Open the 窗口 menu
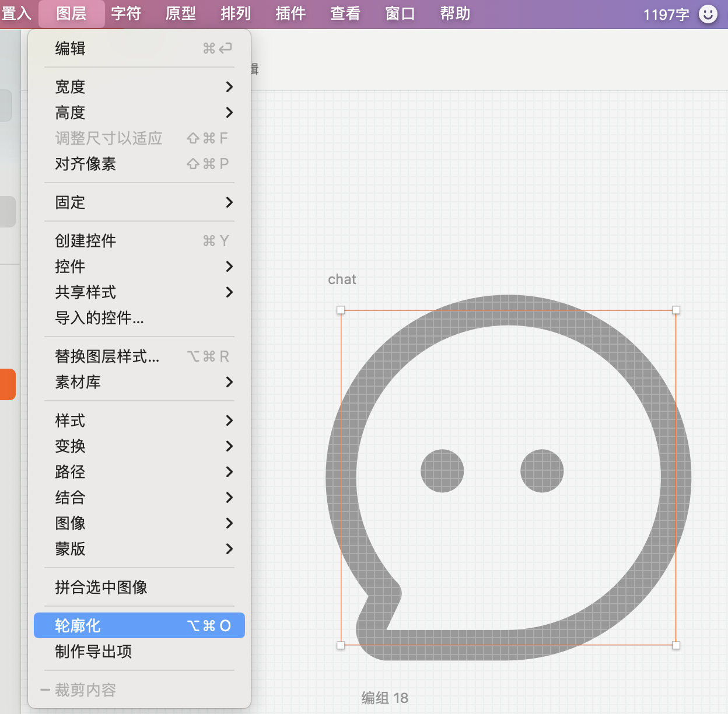Viewport: 728px width, 714px height. 400,13
